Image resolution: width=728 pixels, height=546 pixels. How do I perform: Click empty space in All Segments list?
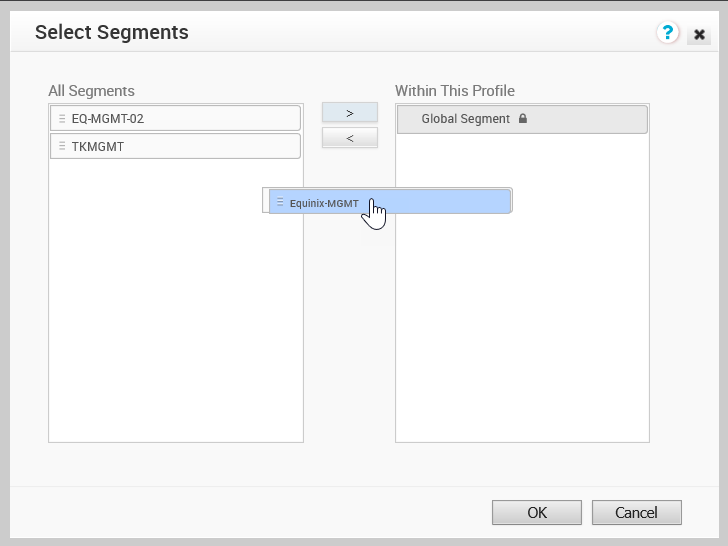[176, 325]
